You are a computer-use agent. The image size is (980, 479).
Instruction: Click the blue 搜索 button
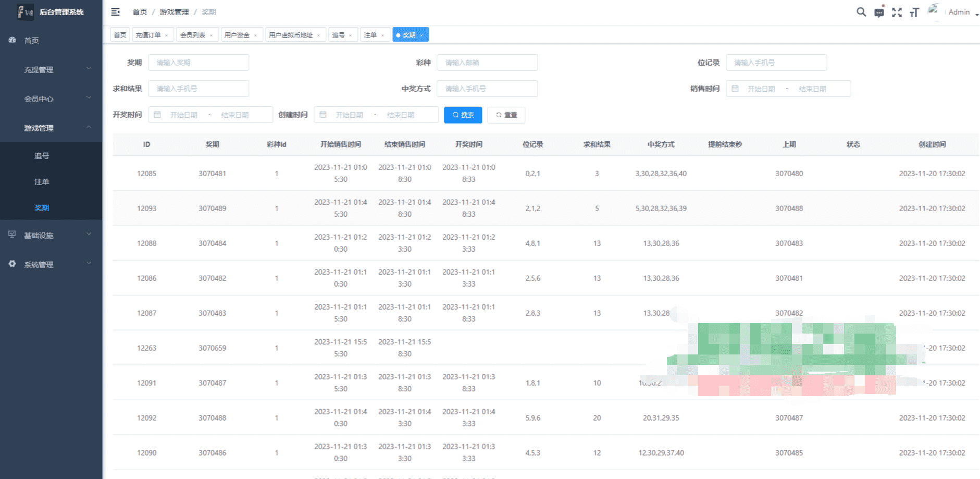point(463,115)
